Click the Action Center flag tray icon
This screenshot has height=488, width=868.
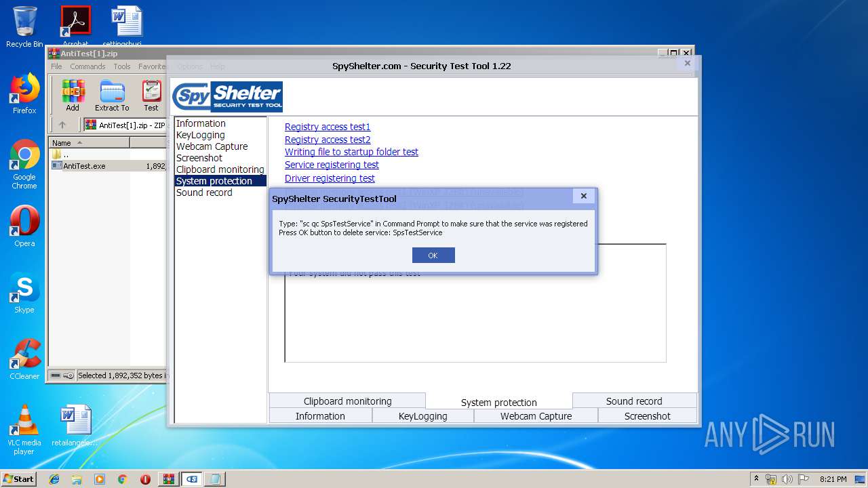point(804,479)
